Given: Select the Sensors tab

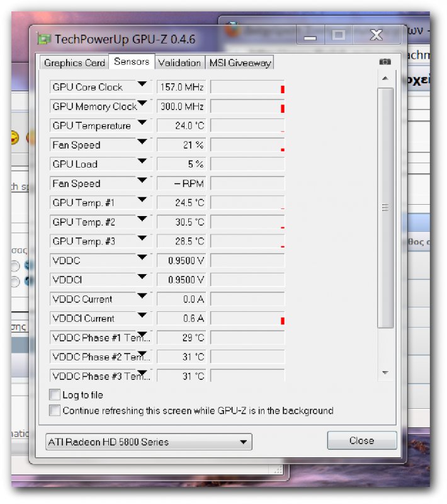Looking at the screenshot, I should pyautogui.click(x=132, y=61).
